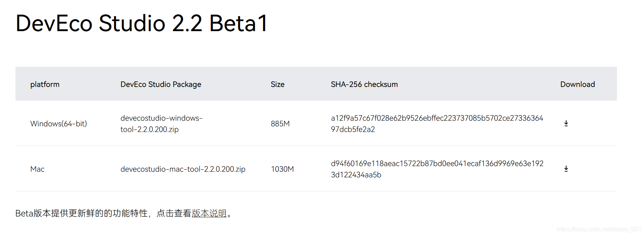
Task: Download the Mac package
Action: tap(566, 169)
